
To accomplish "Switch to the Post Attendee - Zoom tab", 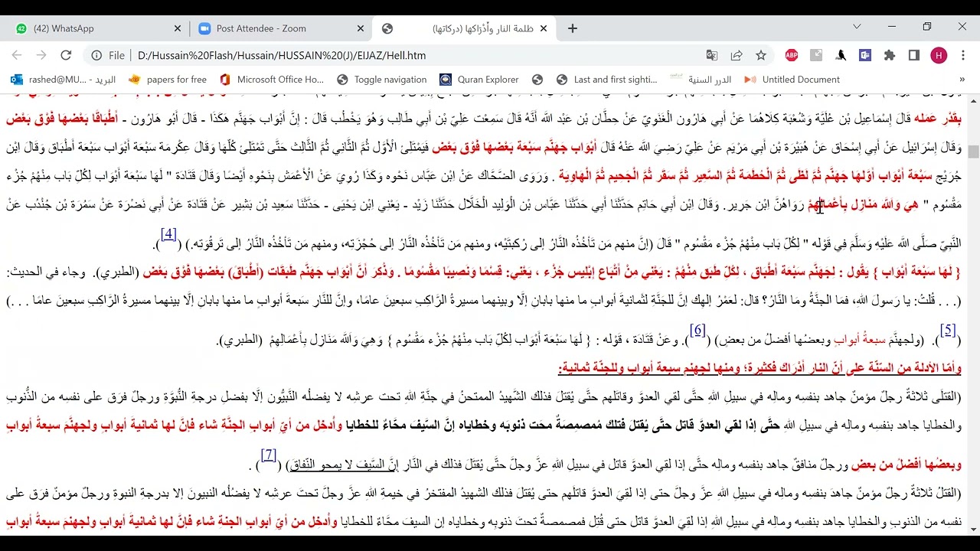I will click(279, 28).
